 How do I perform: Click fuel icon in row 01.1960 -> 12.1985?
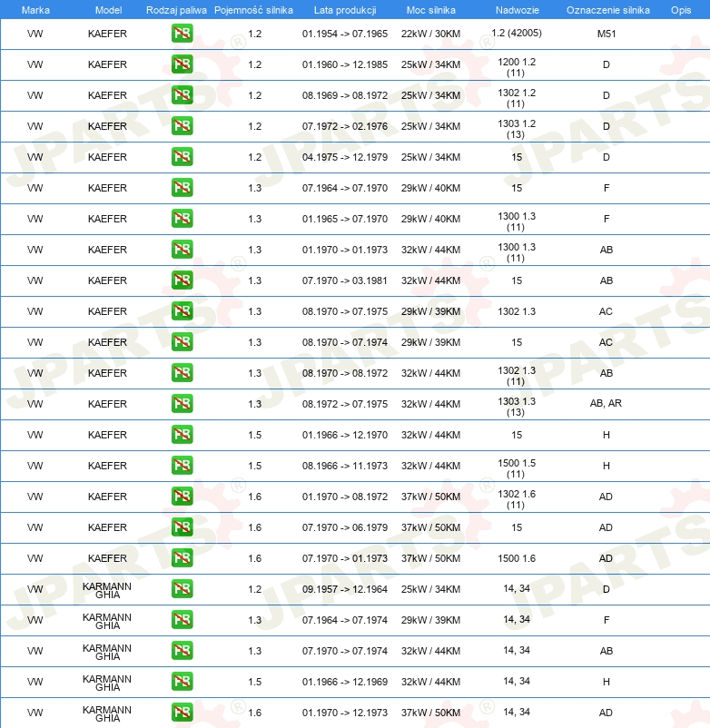182,64
